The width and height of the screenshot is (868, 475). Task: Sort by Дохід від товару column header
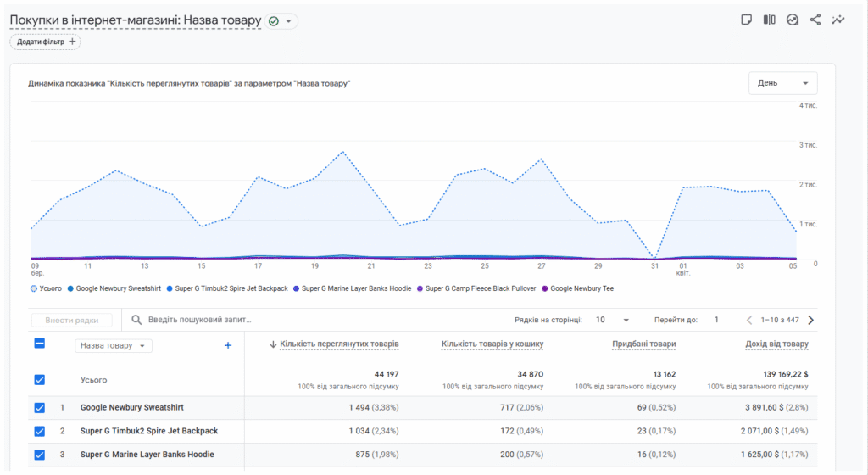pyautogui.click(x=776, y=344)
